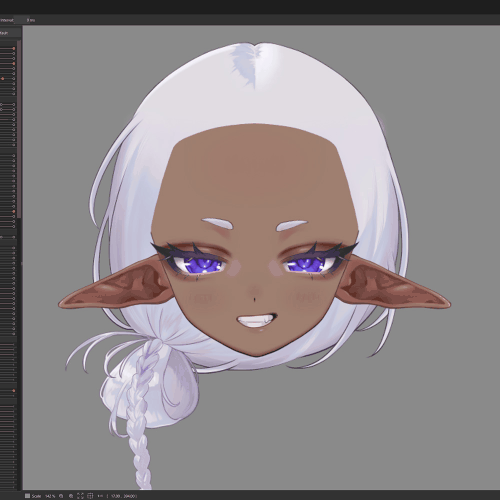Click the parameter panel vertical scrollbar thumb
The image size is (500, 500).
coord(19,130)
